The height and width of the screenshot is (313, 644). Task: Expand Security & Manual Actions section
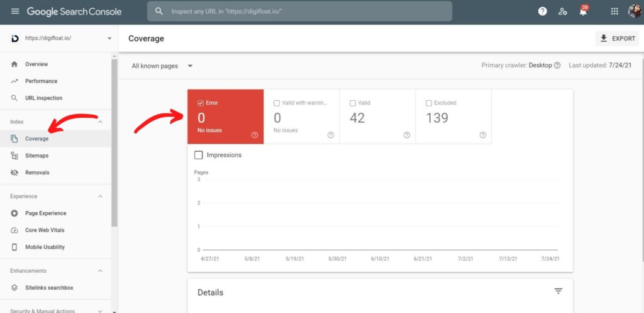click(100, 311)
